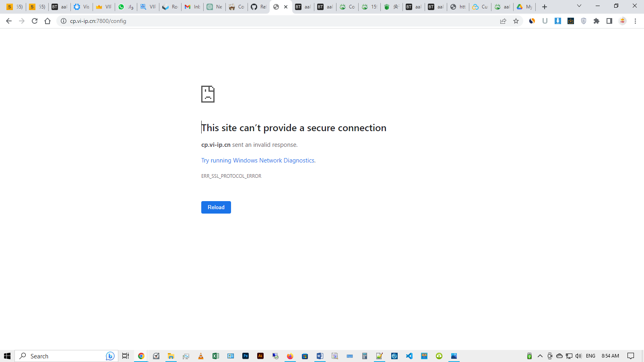Go back to the previous page

click(x=9, y=21)
